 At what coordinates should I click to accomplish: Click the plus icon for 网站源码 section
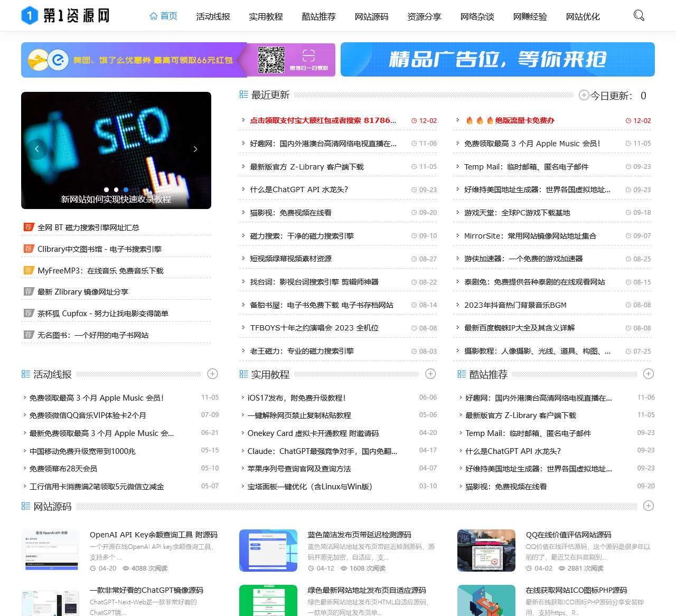649,506
